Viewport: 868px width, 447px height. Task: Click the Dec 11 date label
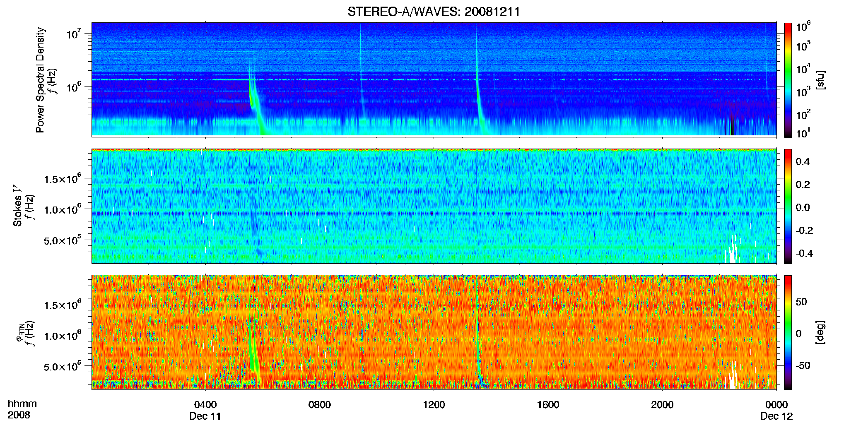(x=205, y=416)
